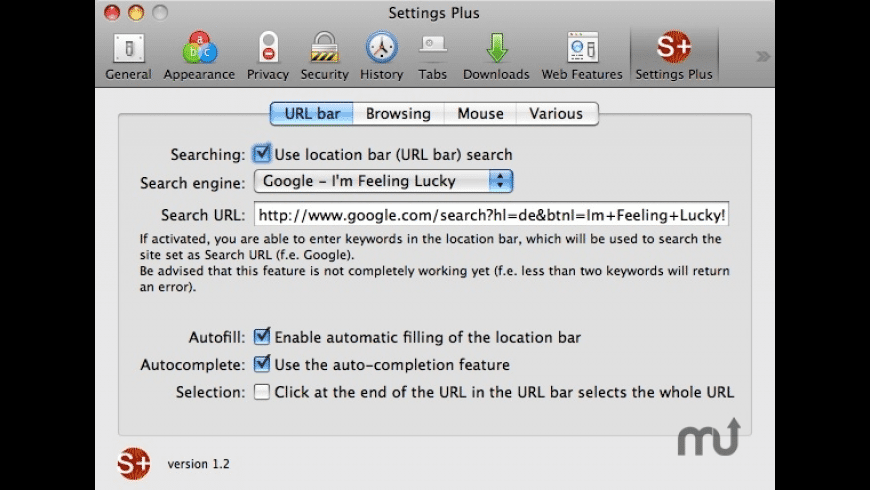This screenshot has width=870, height=490.
Task: Open the Privacy preferences pane
Action: click(268, 55)
